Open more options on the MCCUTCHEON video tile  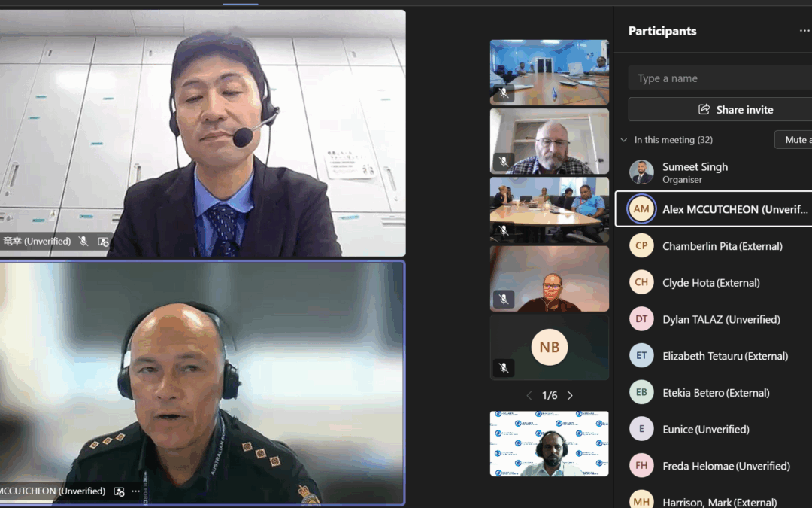pyautogui.click(x=136, y=491)
